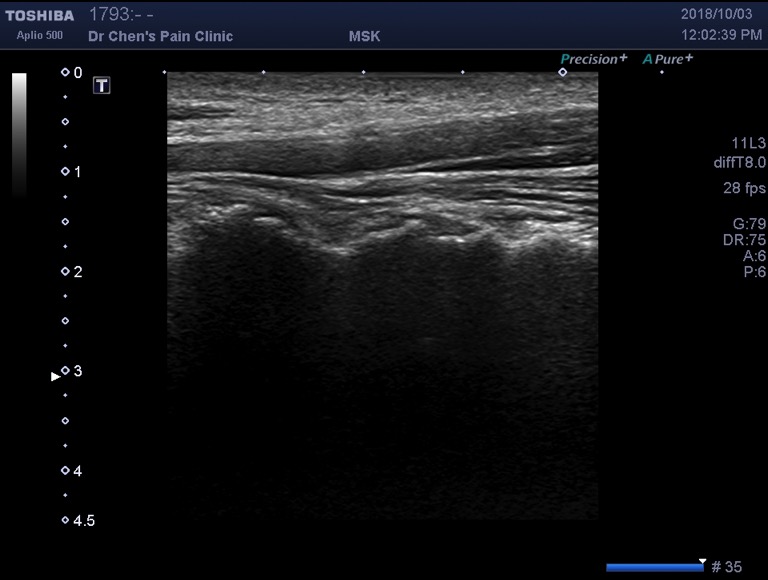Select the diffT8.0 frequency setting
Image resolution: width=768 pixels, height=580 pixels.
[x=739, y=162]
